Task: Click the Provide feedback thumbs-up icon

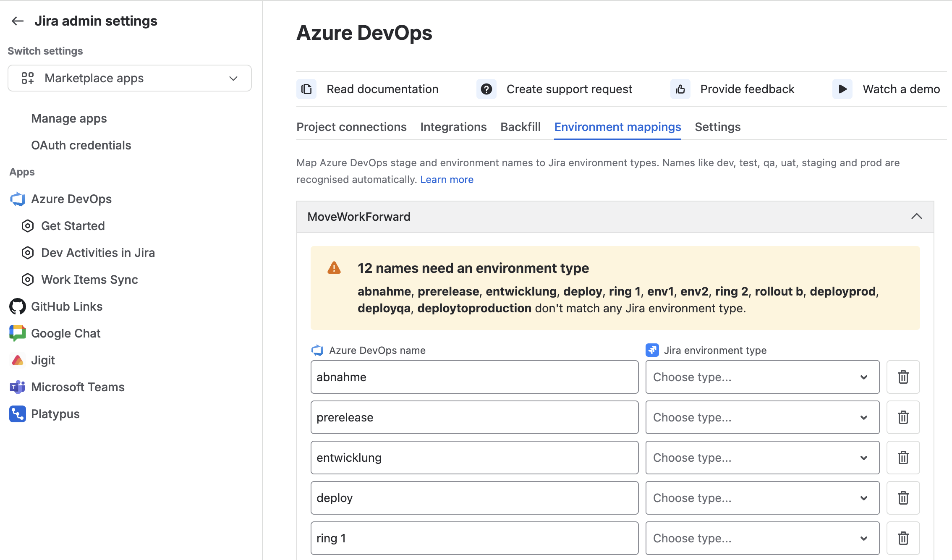Action: pos(680,89)
